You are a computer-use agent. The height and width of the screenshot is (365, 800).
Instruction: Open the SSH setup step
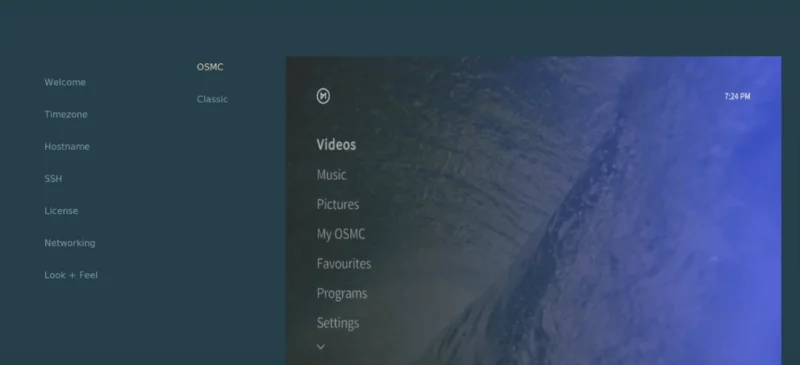(x=53, y=179)
